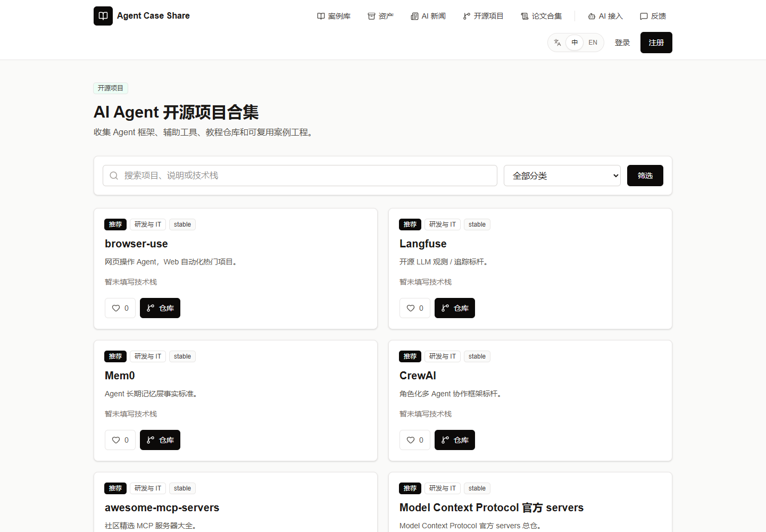Click the Agent Case Share book logo icon
Screen dimensions: 766x532
[103, 16]
